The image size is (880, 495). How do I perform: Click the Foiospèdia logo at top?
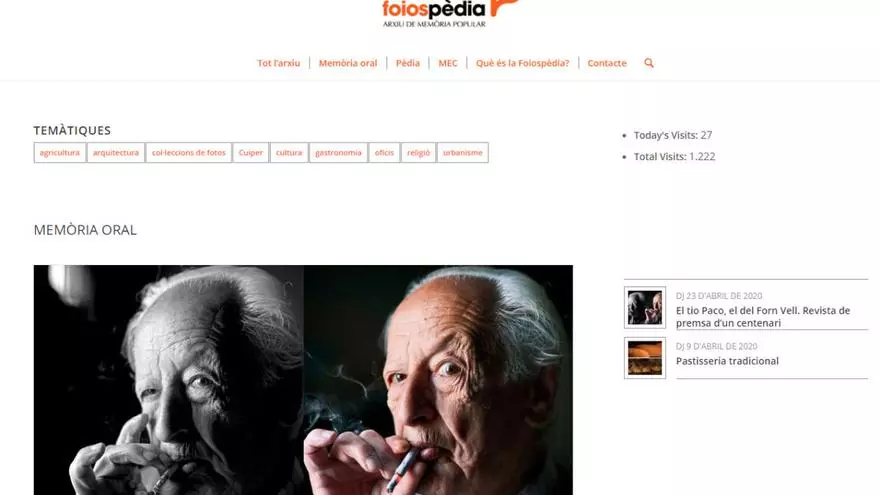[448, 13]
